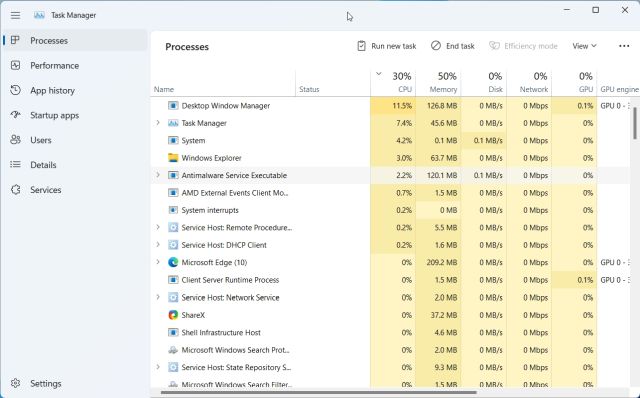Viewport: 640px width, 398px height.
Task: Click the Performance sidebar icon
Action: coord(15,65)
